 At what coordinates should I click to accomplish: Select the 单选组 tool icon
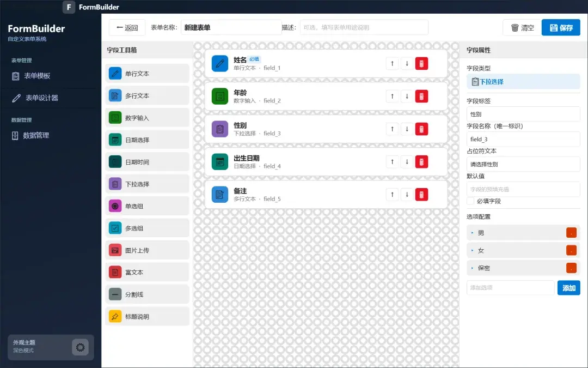[x=115, y=206]
